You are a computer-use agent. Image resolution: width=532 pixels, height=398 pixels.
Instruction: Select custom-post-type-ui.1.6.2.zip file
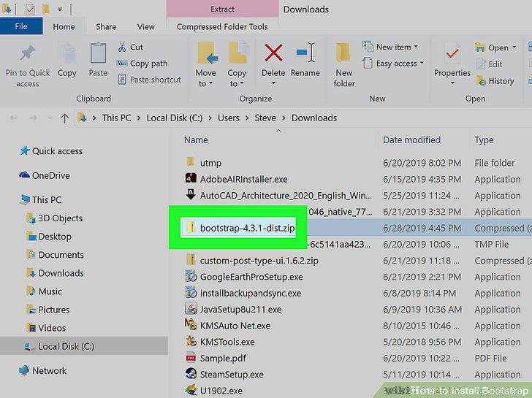pyautogui.click(x=259, y=261)
